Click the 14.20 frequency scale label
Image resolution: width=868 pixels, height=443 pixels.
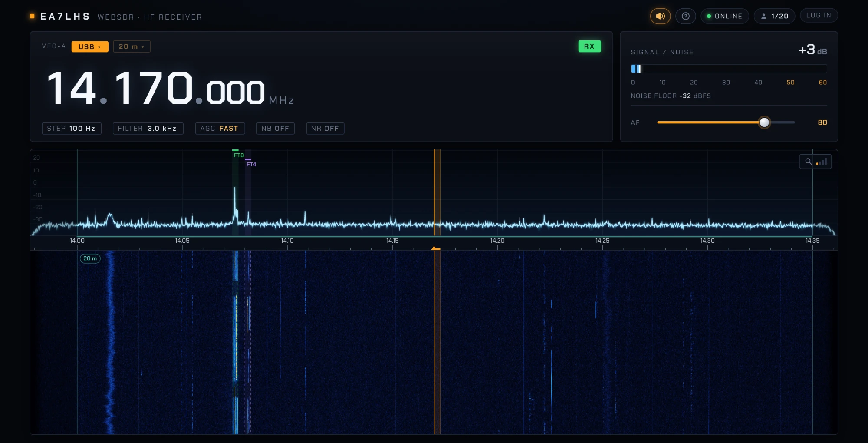[x=497, y=241]
